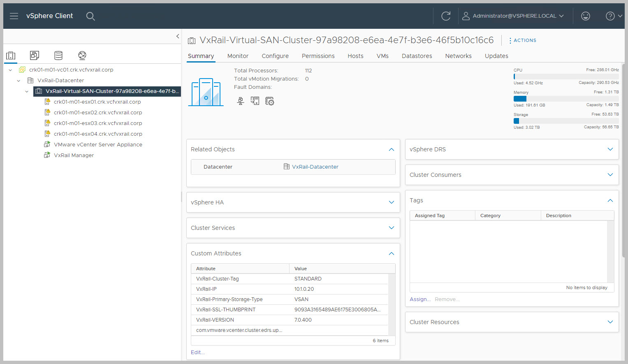Open the Actions menu for cluster
The width and height of the screenshot is (628, 364).
(x=522, y=40)
